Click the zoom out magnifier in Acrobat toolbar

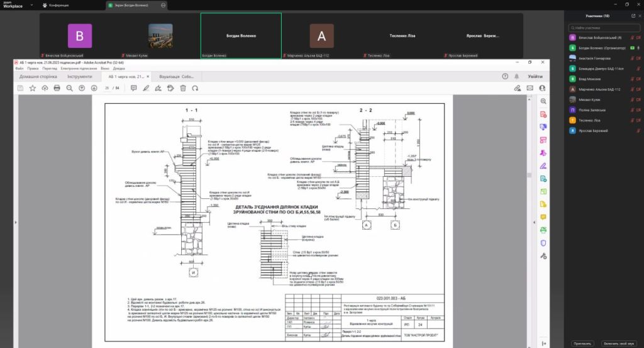pos(69,88)
